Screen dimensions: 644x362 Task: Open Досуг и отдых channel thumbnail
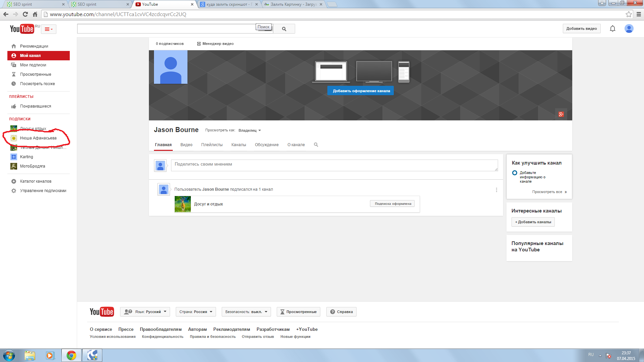183,204
